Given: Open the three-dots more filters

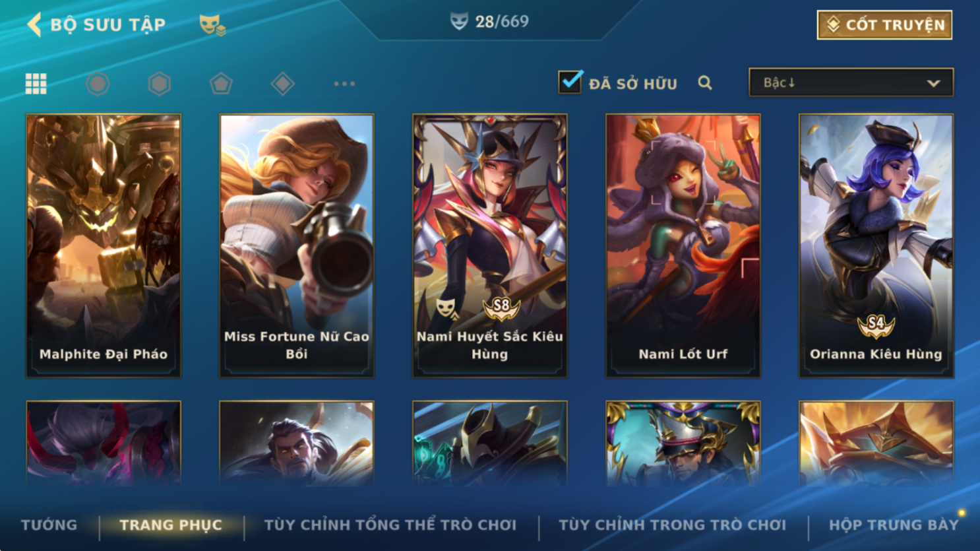Looking at the screenshot, I should point(344,84).
